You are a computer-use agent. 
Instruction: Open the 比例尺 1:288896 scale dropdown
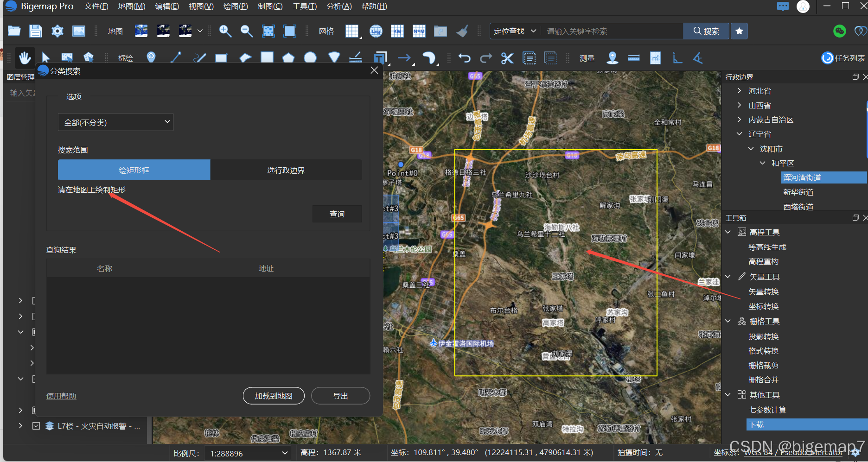249,453
